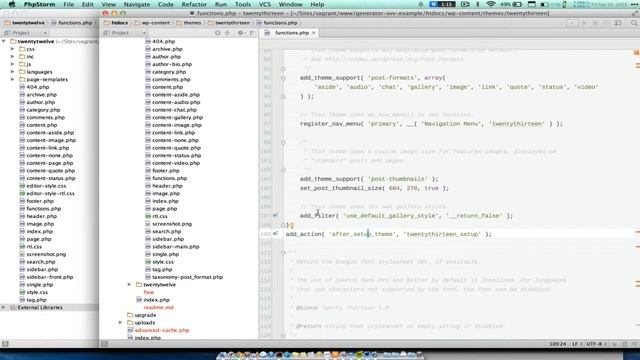Click the gutter marker next to add_action line
Viewport: 640px width, 360px height.
coord(275,233)
